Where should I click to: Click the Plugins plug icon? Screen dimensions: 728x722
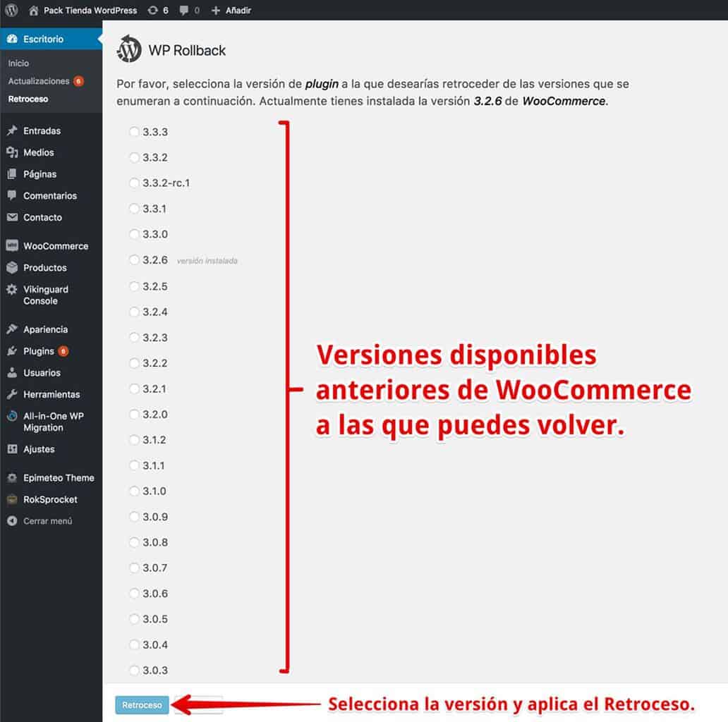[12, 351]
